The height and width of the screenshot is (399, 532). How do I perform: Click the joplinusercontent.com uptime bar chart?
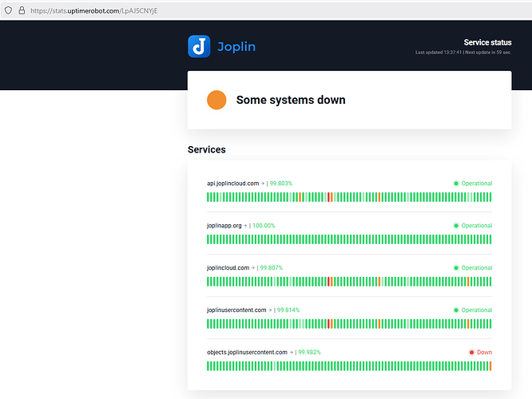349,324
